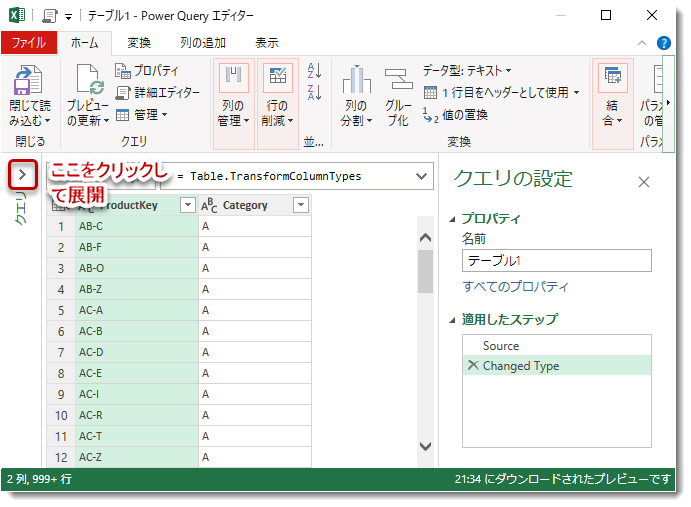Sort descending with the Z-A icon
Screen dimensions: 691x507
point(314,93)
